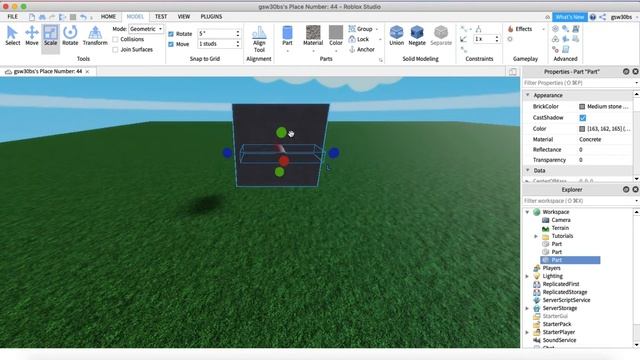Click the right blue scale handle

[x=334, y=153]
